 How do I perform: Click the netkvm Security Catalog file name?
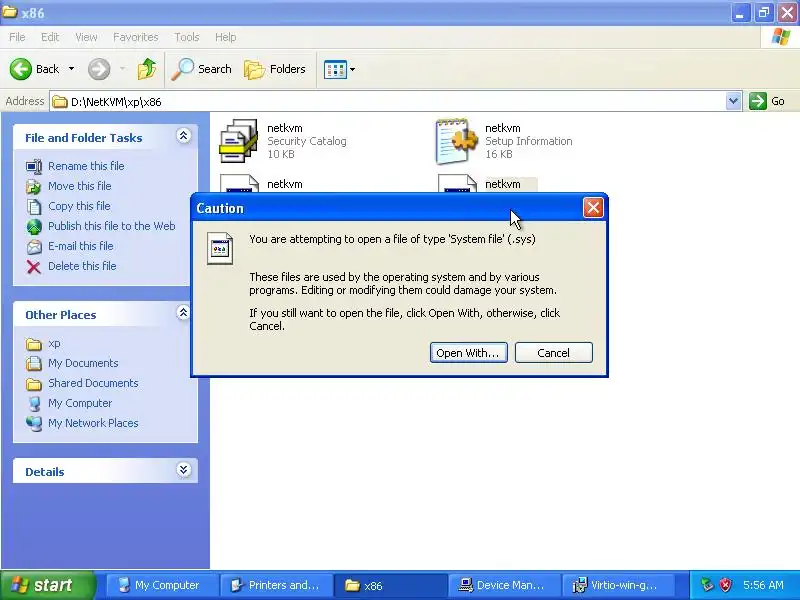285,128
